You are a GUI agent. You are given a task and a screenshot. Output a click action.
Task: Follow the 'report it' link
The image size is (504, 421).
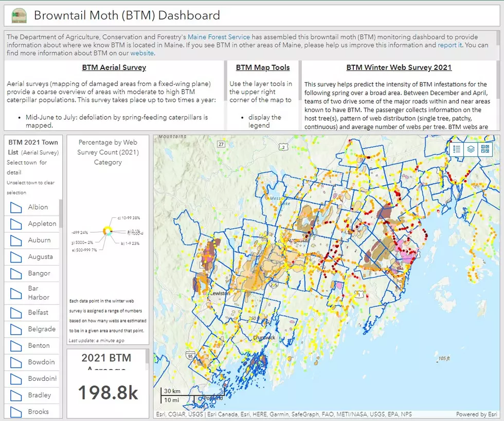(449, 45)
